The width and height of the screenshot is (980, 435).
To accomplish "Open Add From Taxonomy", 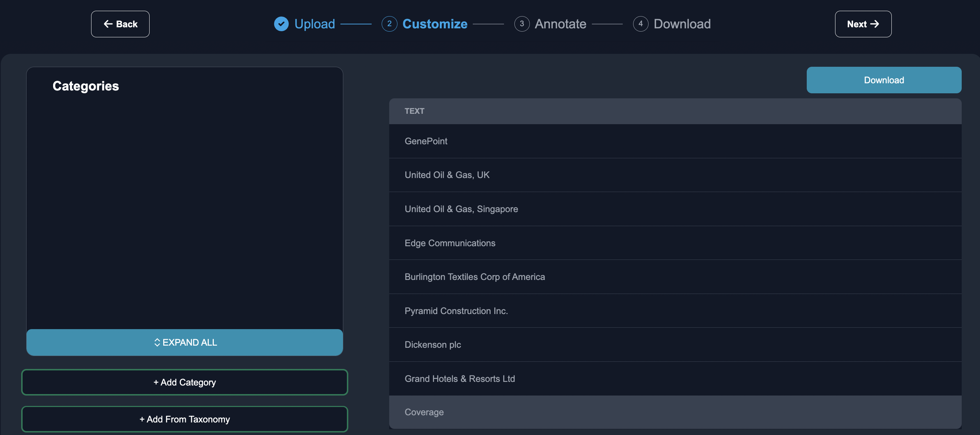I will pyautogui.click(x=184, y=419).
